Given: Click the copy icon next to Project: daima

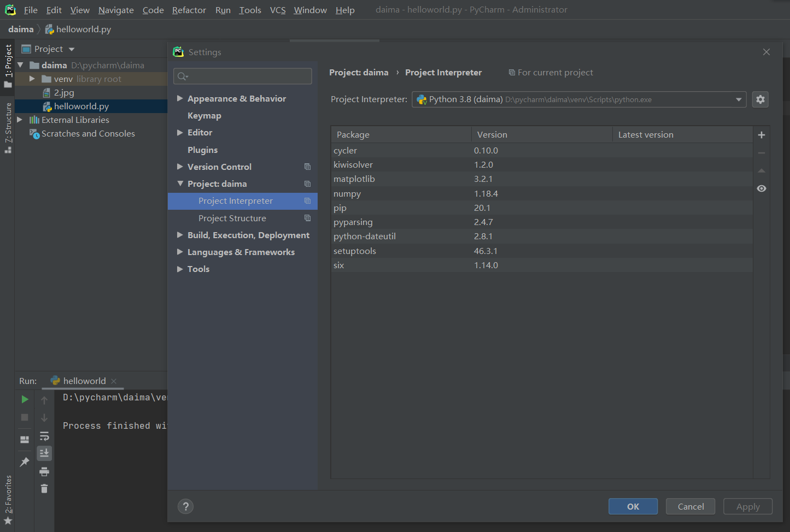Looking at the screenshot, I should [x=307, y=184].
